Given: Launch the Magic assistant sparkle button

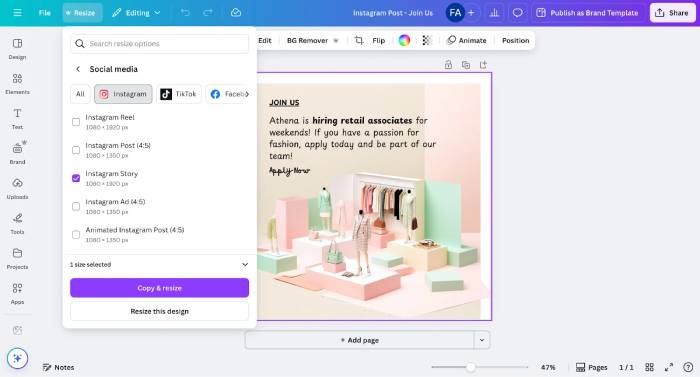Looking at the screenshot, I should (17, 358).
